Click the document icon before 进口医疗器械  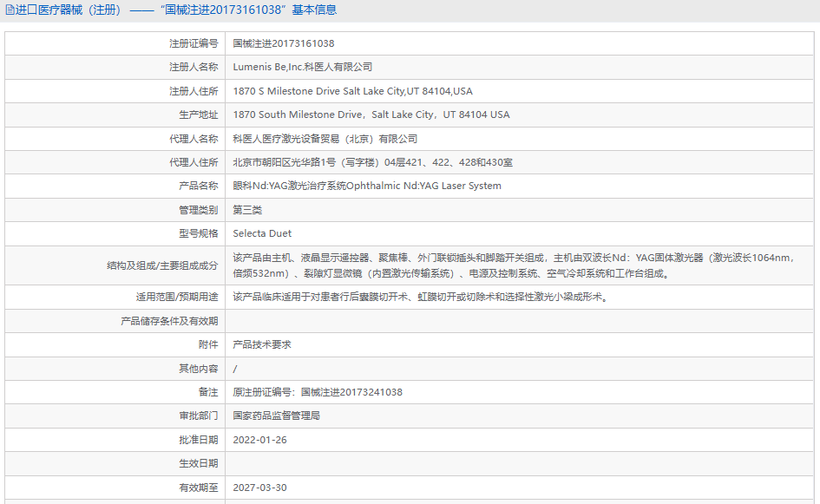tap(10, 10)
